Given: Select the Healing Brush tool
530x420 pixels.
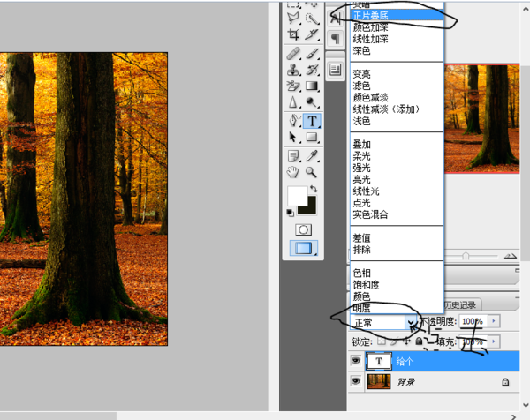Looking at the screenshot, I should coord(293,53).
